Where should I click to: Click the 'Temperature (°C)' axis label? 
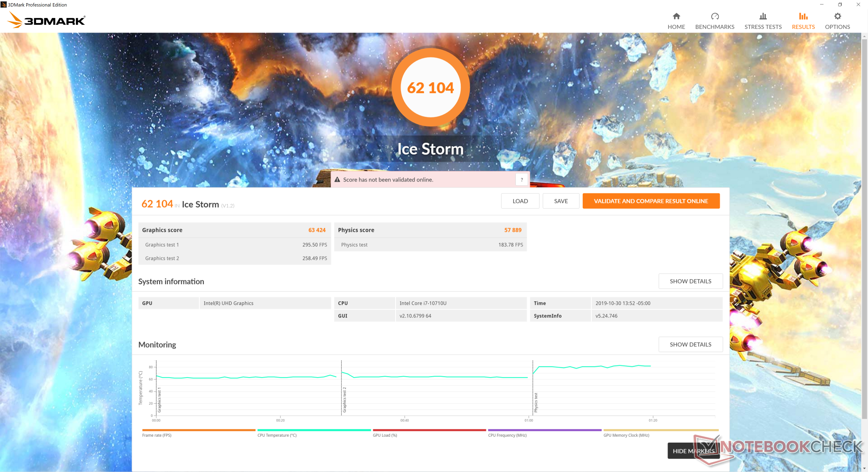(x=141, y=388)
